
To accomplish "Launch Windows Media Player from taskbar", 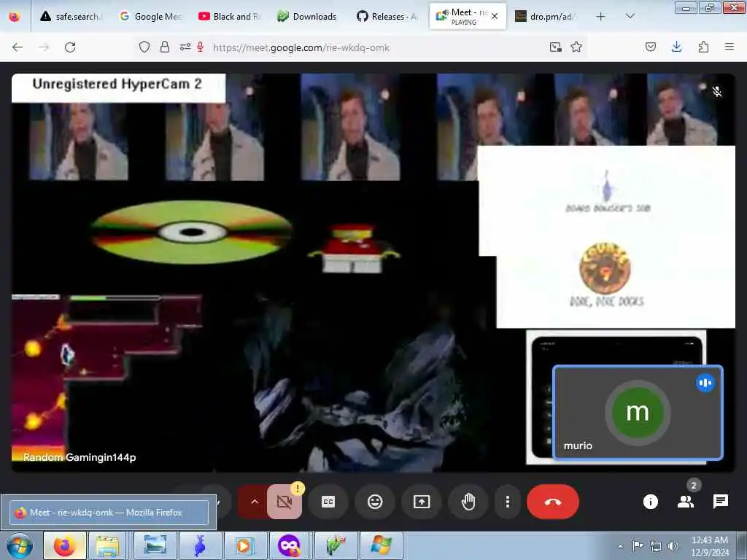I will [x=245, y=545].
